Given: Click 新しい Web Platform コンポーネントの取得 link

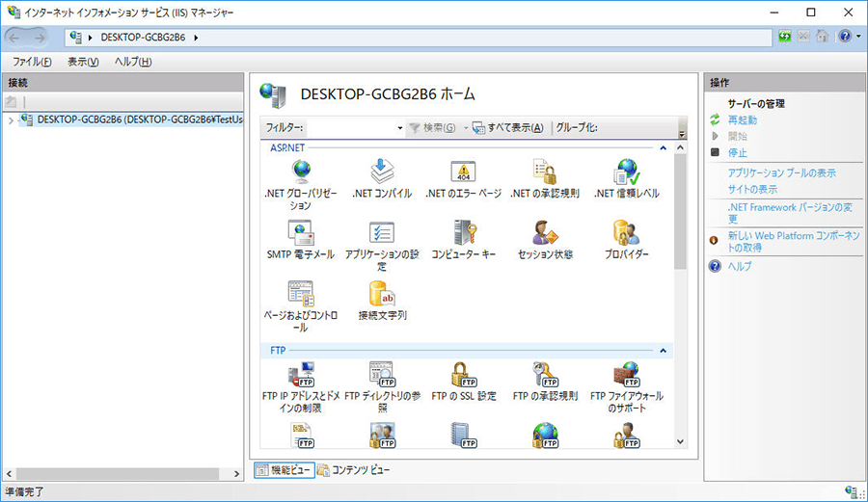Looking at the screenshot, I should (794, 241).
